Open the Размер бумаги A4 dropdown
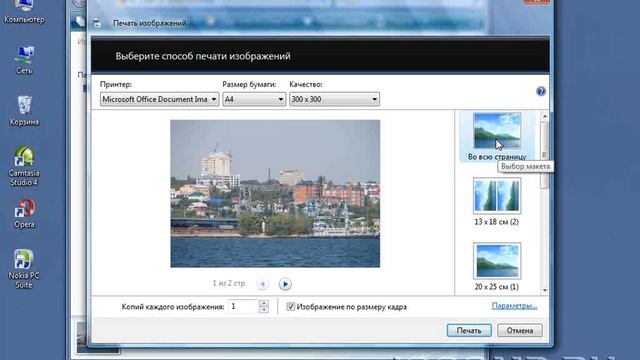 [x=254, y=99]
